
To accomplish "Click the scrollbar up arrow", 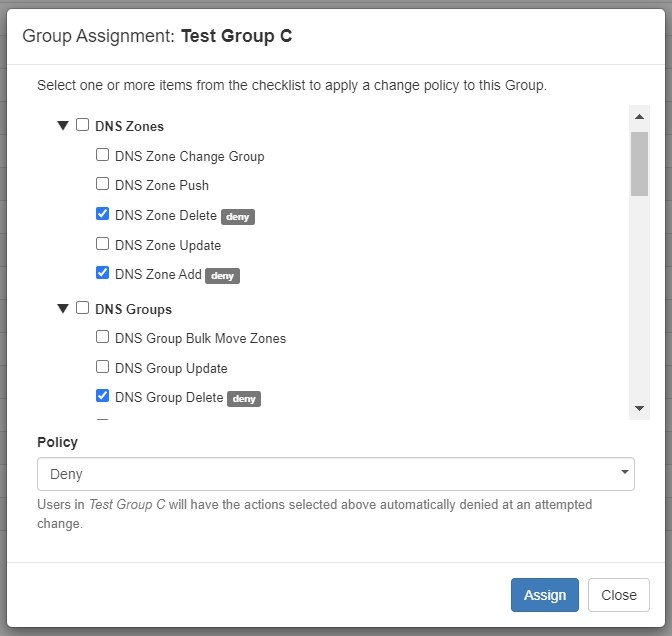I will pyautogui.click(x=639, y=114).
